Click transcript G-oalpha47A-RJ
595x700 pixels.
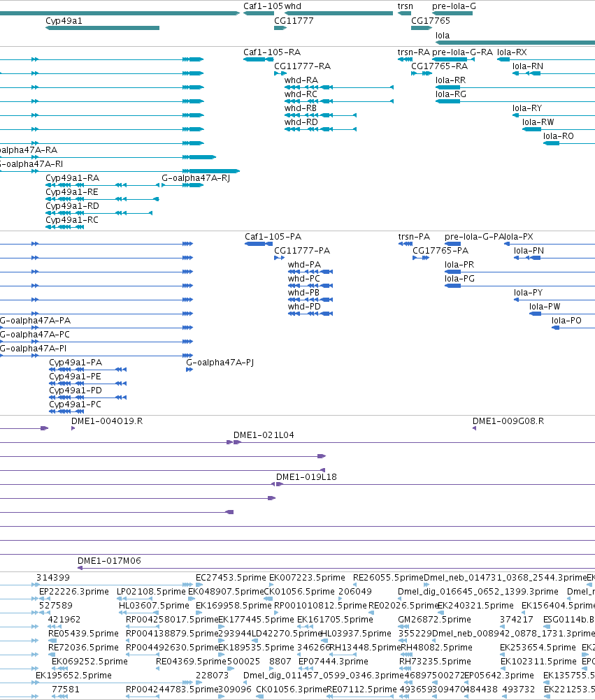point(182,185)
